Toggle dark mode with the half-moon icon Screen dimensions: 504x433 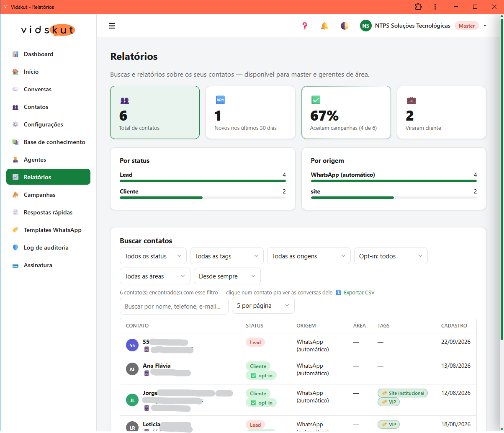coord(345,26)
